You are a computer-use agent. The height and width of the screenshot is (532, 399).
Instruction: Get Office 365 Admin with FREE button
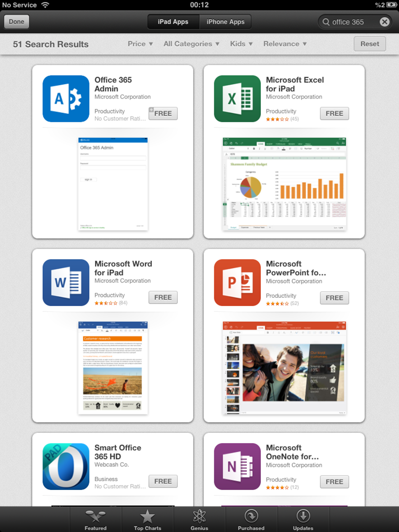(163, 113)
